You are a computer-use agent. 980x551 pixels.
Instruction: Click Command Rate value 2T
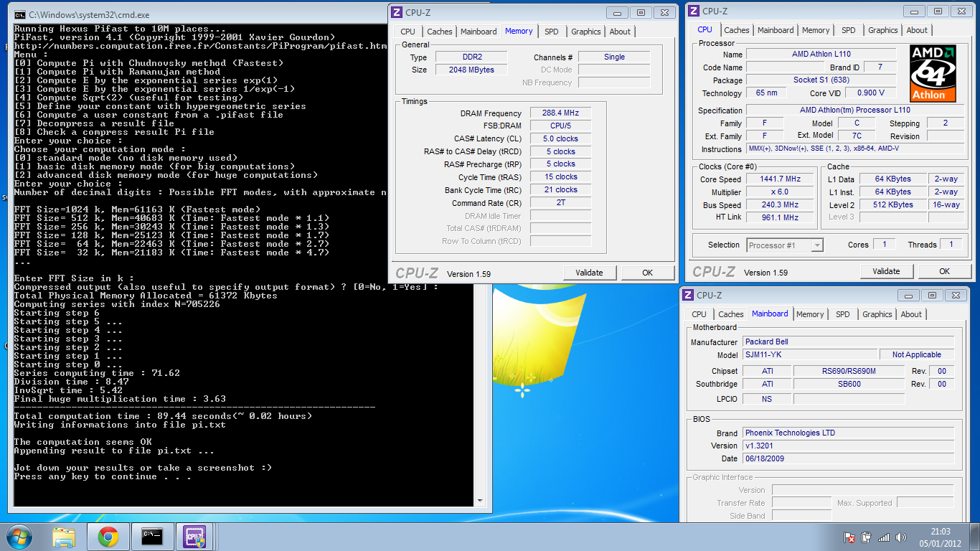(560, 203)
